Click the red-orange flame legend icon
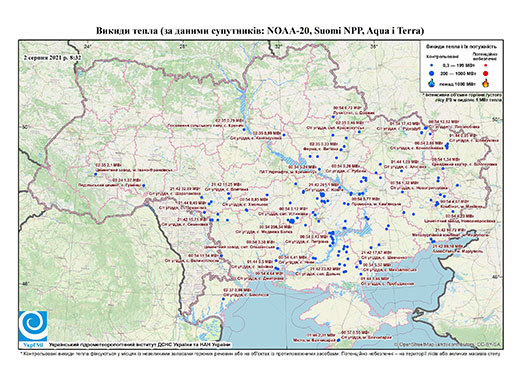Screen dimensions: 520x368 (x=486, y=83)
